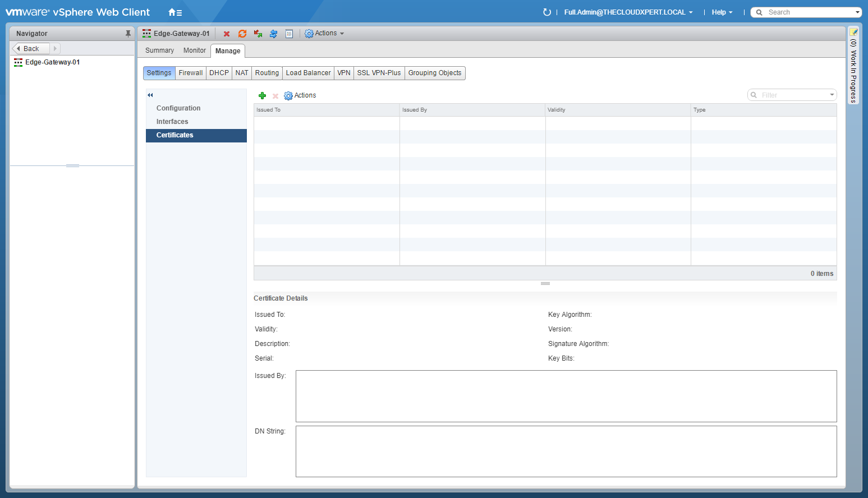Screen dimensions: 868x498
Task: Click the notepad log icon in gateway toolbar
Action: (290, 34)
